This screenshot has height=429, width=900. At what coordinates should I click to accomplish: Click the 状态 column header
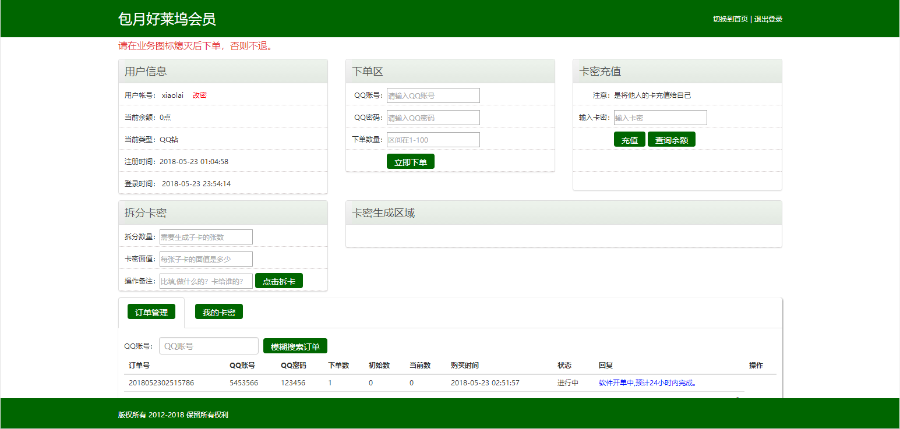564,365
